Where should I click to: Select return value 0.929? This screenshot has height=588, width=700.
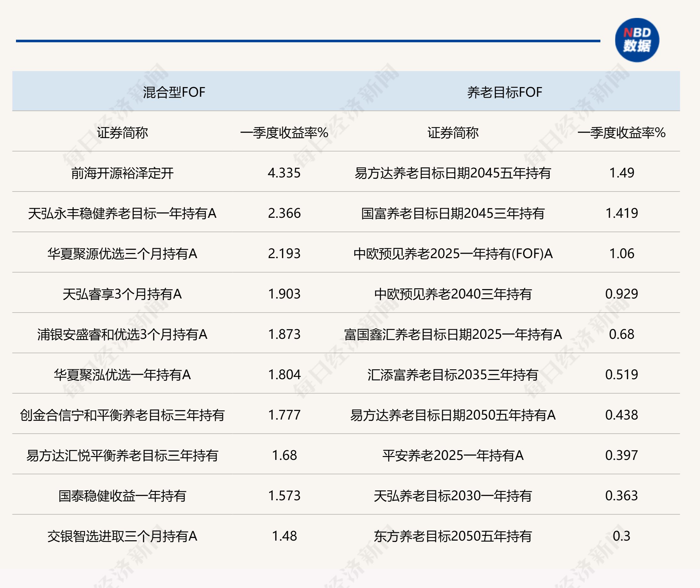click(622, 294)
